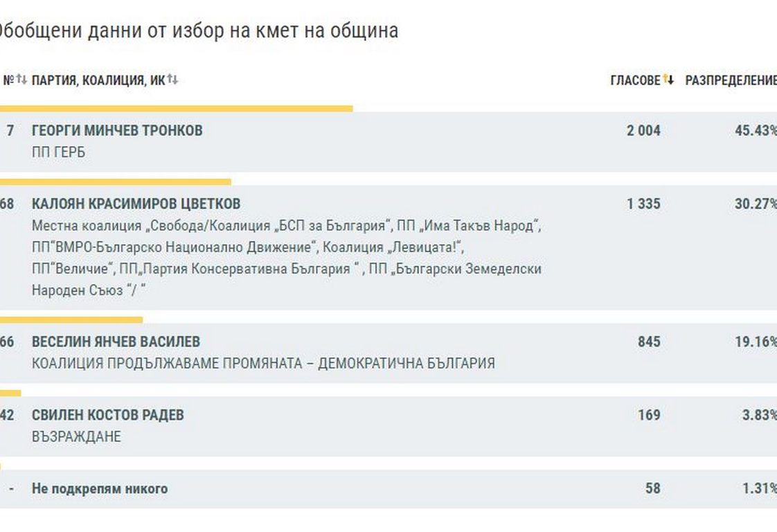777x532 pixels.
Task: Click the yellow bar above Василев's row
Action: pos(71,320)
